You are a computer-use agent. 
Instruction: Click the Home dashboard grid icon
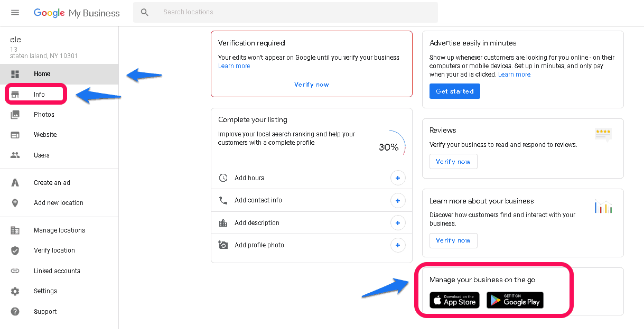point(15,74)
